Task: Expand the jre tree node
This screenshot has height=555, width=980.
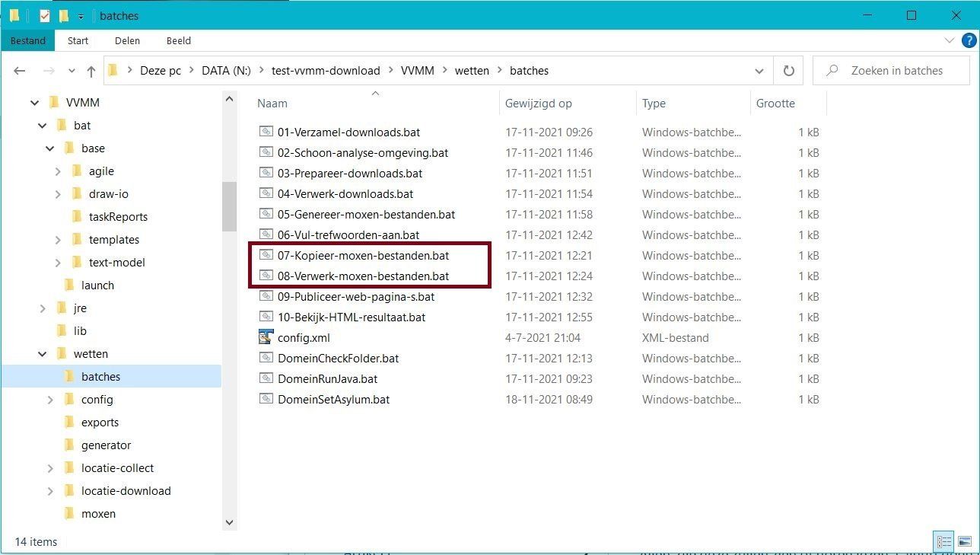Action: 43,308
